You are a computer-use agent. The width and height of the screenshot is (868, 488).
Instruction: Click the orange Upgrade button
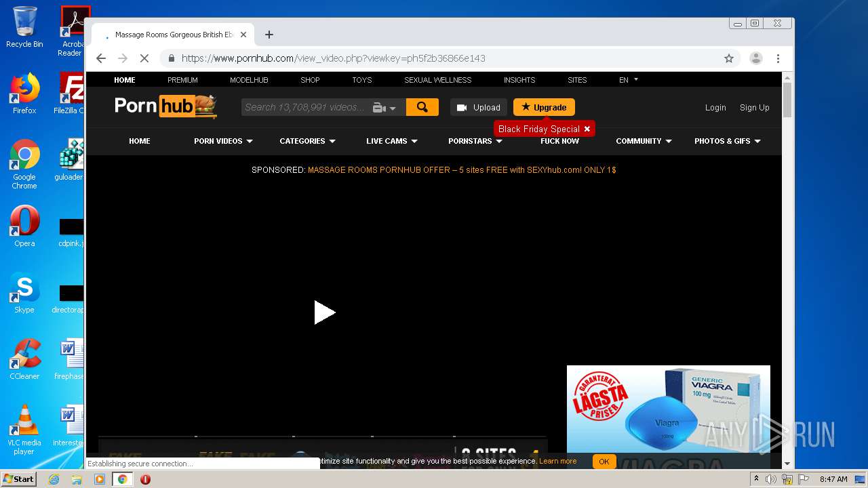coord(544,107)
